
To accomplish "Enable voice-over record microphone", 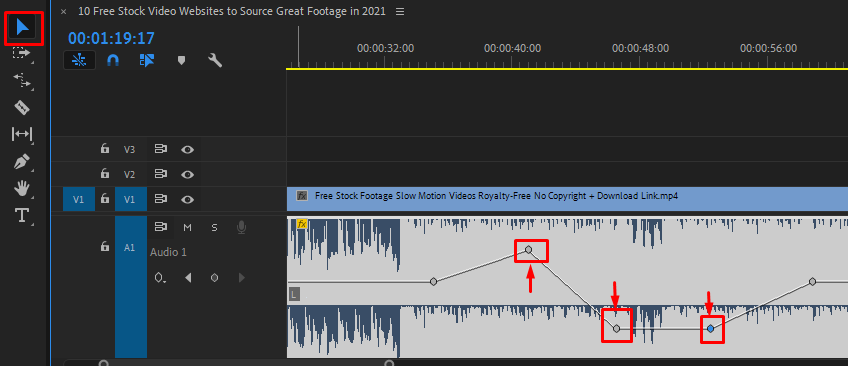I will [x=241, y=228].
